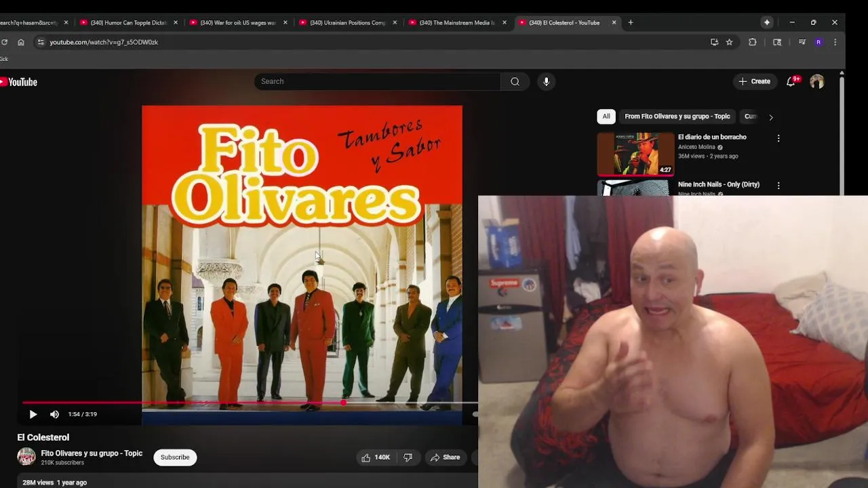Click the El Colesterol video title
The image size is (868, 488).
pyautogui.click(x=43, y=438)
